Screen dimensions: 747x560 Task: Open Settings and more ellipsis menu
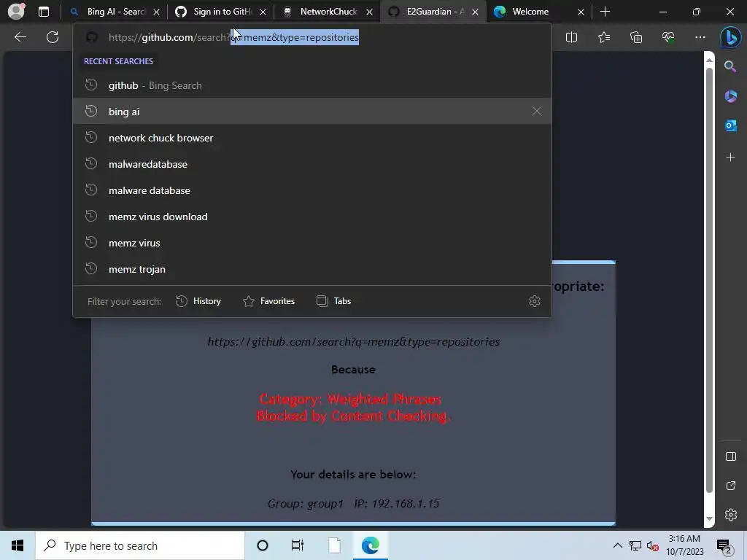click(x=700, y=37)
